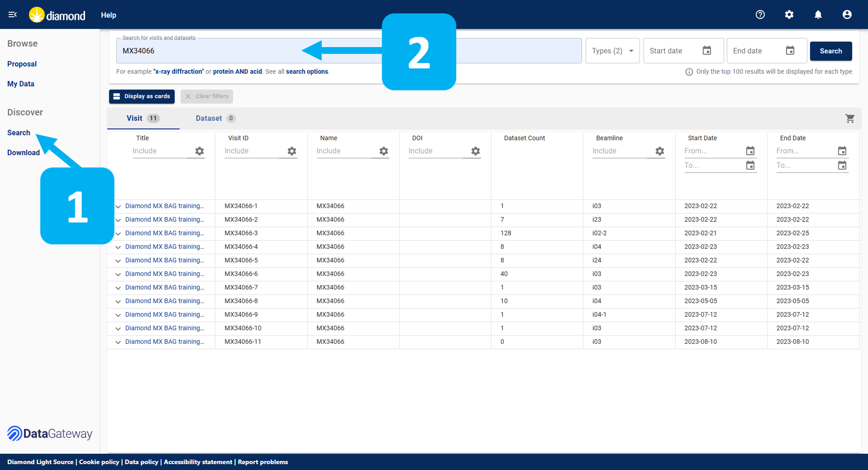Image resolution: width=868 pixels, height=470 pixels.
Task: Open calendar for End Date To filter
Action: [x=842, y=165]
